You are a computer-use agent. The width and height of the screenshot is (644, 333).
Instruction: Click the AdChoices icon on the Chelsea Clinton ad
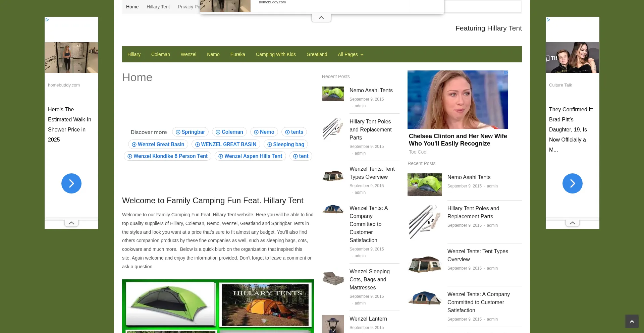click(x=506, y=72)
